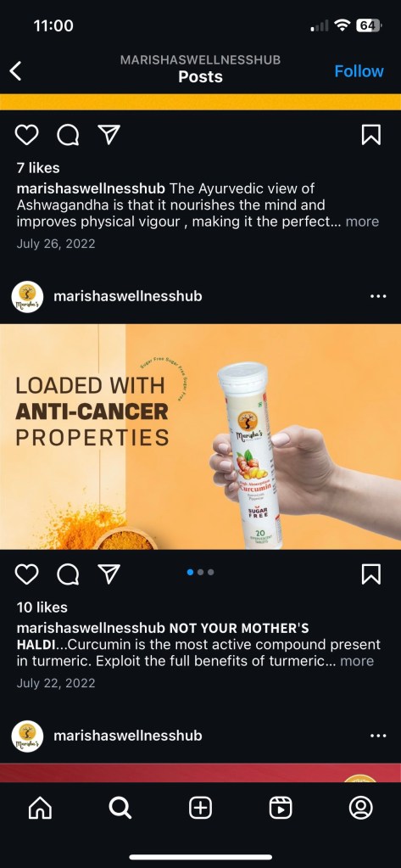Open options for the third post
This screenshot has width=401, height=868.
pyautogui.click(x=378, y=736)
